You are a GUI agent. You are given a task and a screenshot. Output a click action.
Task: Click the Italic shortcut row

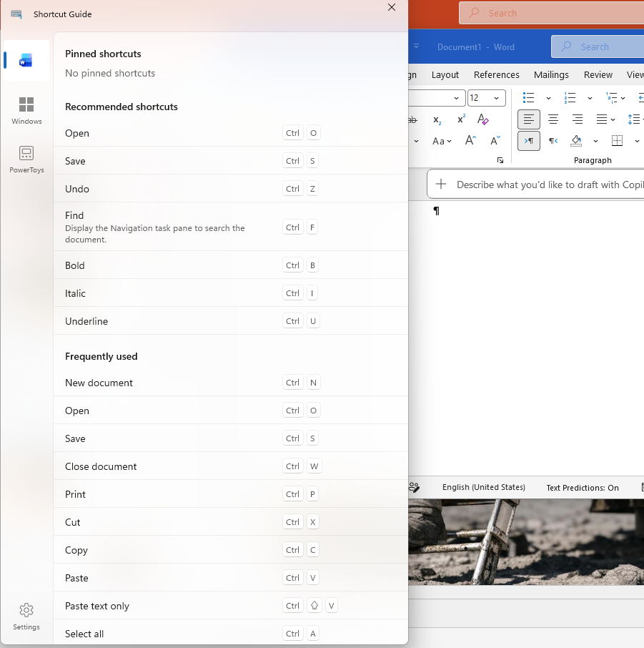coord(230,293)
